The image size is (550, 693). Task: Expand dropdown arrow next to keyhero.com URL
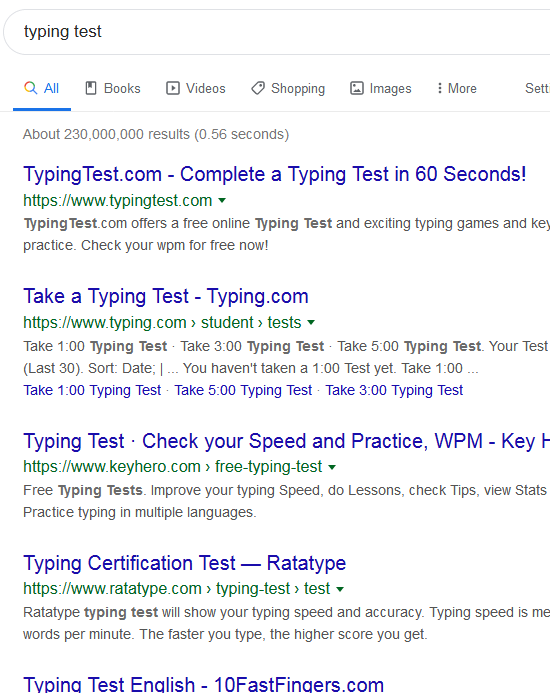click(332, 467)
